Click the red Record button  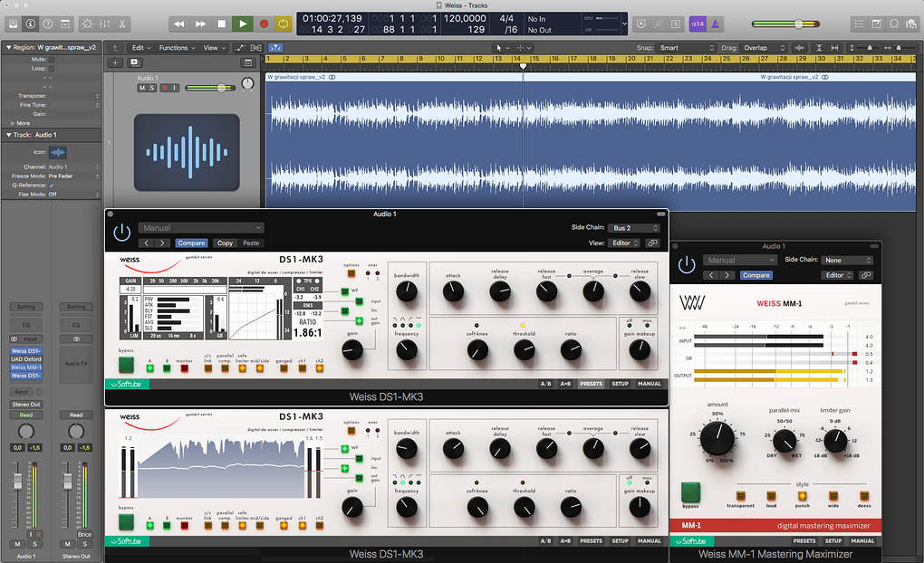pos(264,24)
